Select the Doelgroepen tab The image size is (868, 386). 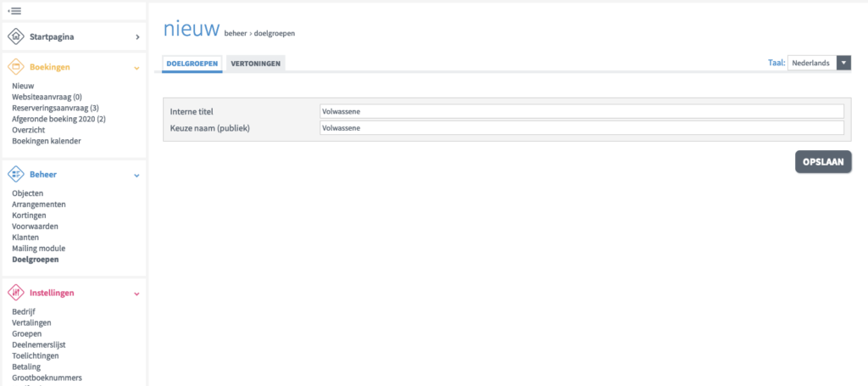pos(192,64)
